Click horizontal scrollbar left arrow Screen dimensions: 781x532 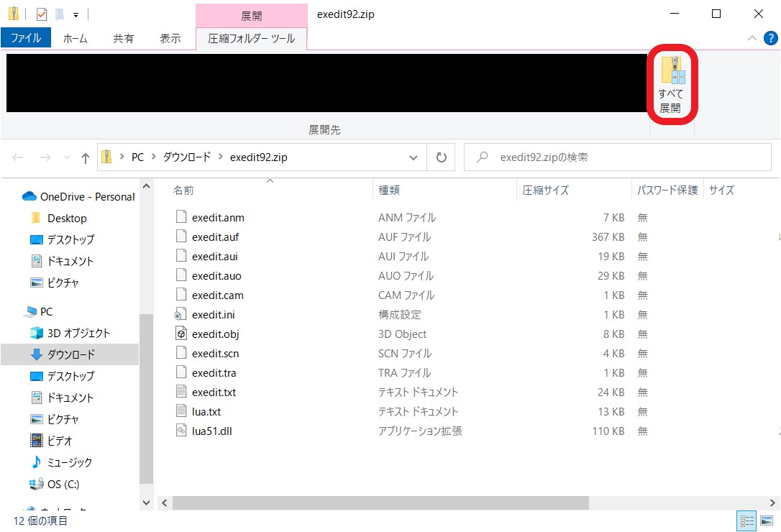pyautogui.click(x=165, y=503)
